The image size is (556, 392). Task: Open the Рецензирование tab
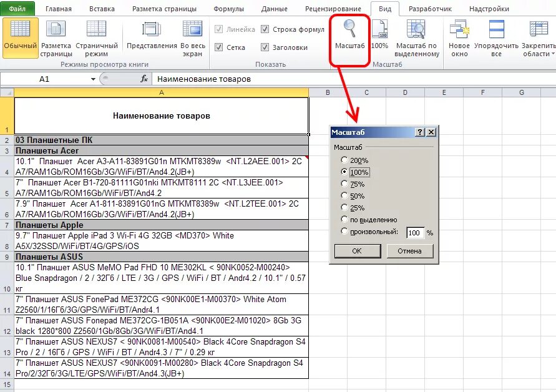[333, 9]
